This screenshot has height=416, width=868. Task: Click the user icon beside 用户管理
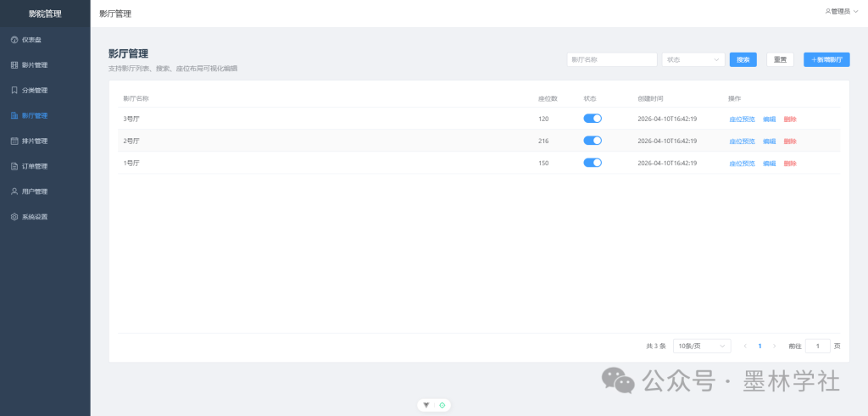coord(14,191)
